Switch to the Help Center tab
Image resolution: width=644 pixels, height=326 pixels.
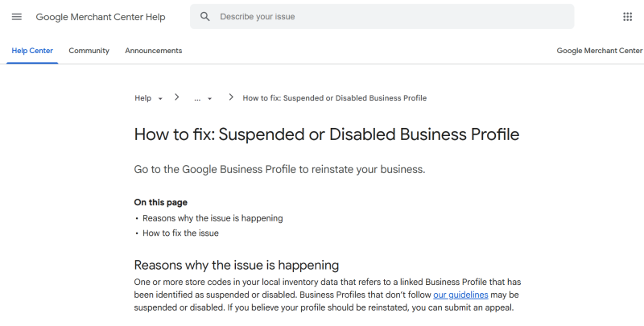[x=32, y=51]
